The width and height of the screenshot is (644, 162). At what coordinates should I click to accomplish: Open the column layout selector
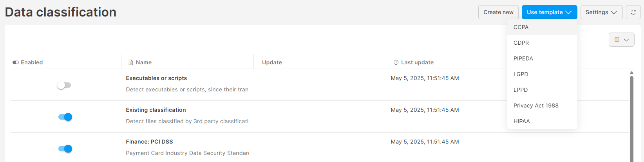click(x=621, y=40)
